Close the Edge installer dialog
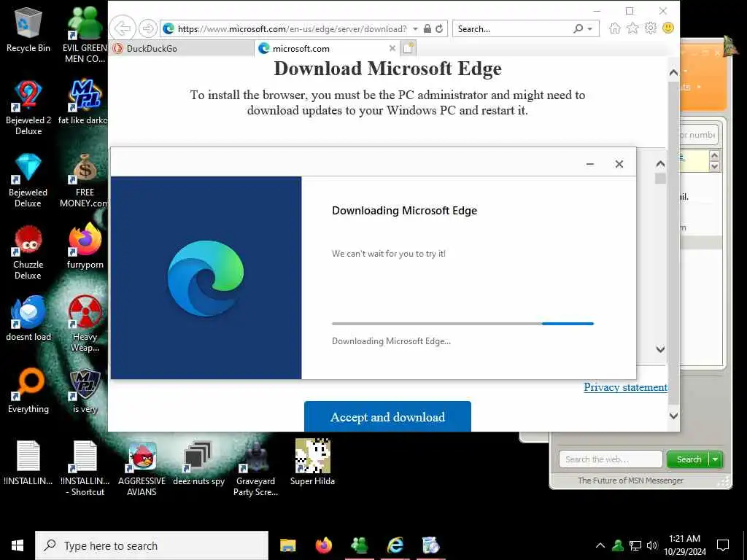This screenshot has width=747, height=560. coord(619,164)
